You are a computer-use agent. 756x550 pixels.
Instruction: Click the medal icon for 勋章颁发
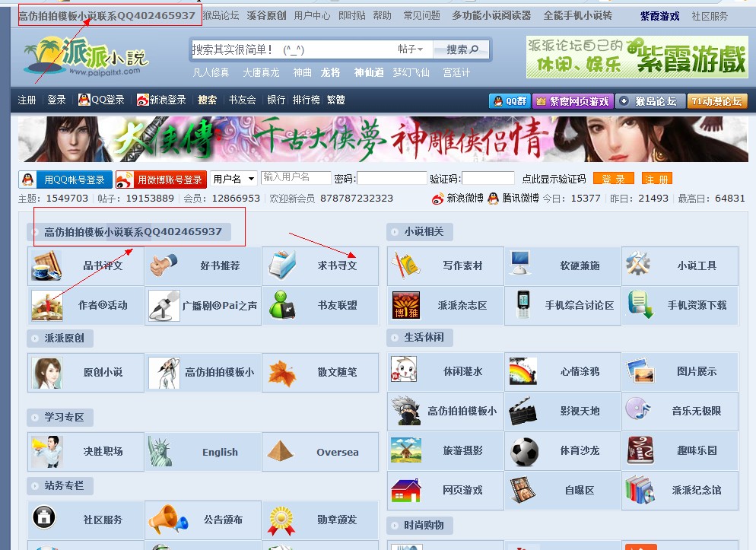pyautogui.click(x=283, y=520)
